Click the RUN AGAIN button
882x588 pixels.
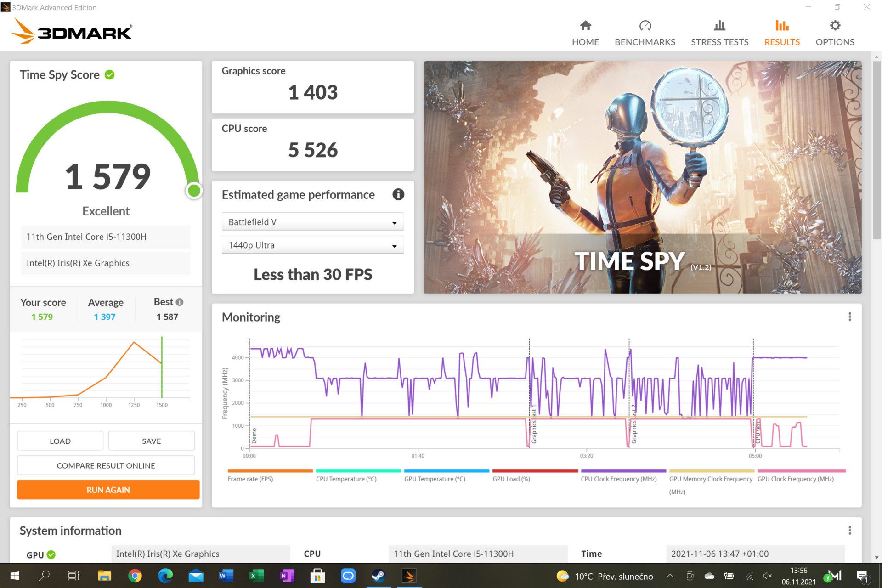point(108,490)
